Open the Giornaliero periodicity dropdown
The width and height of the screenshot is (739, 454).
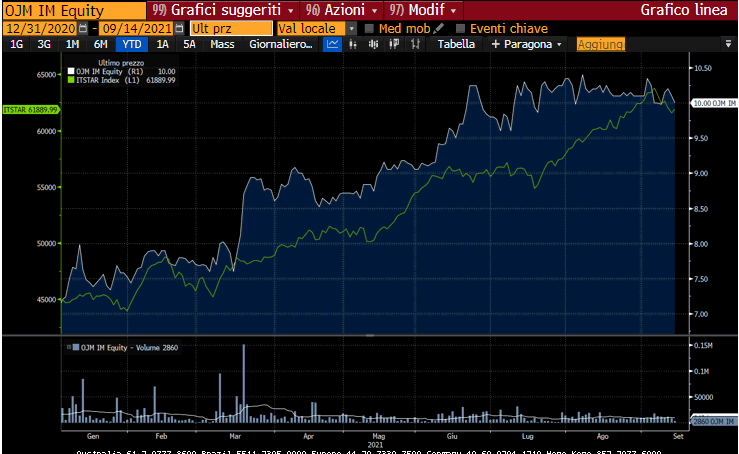[x=280, y=44]
